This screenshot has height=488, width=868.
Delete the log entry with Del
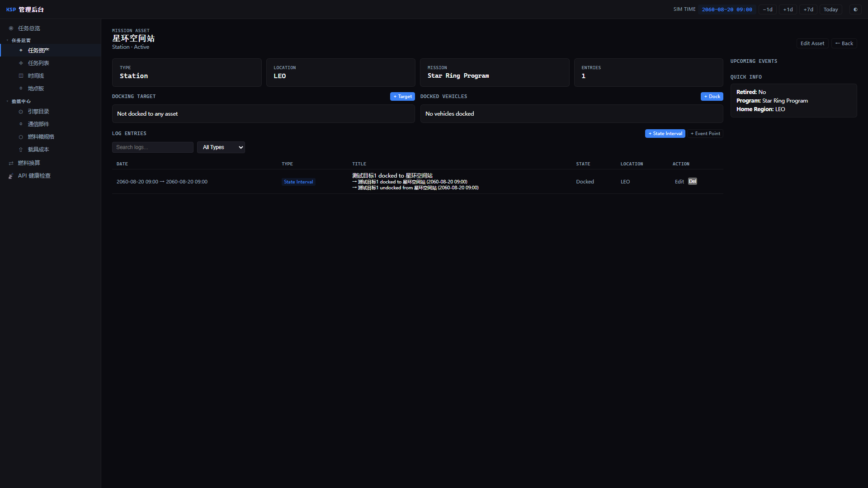click(x=693, y=181)
